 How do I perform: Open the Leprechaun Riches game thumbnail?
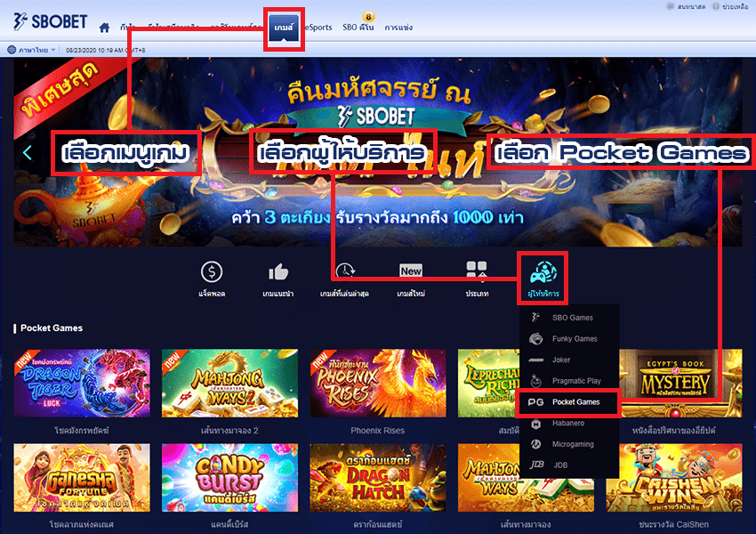pos(489,383)
